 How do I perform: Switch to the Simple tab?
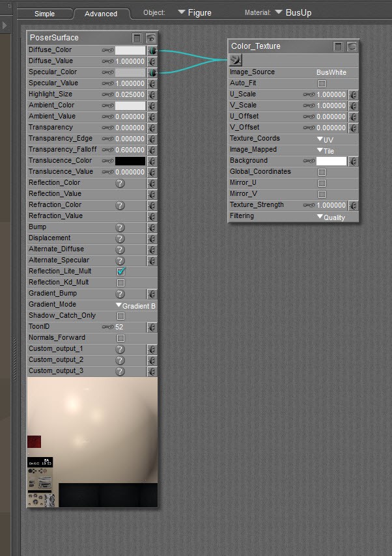(x=44, y=14)
